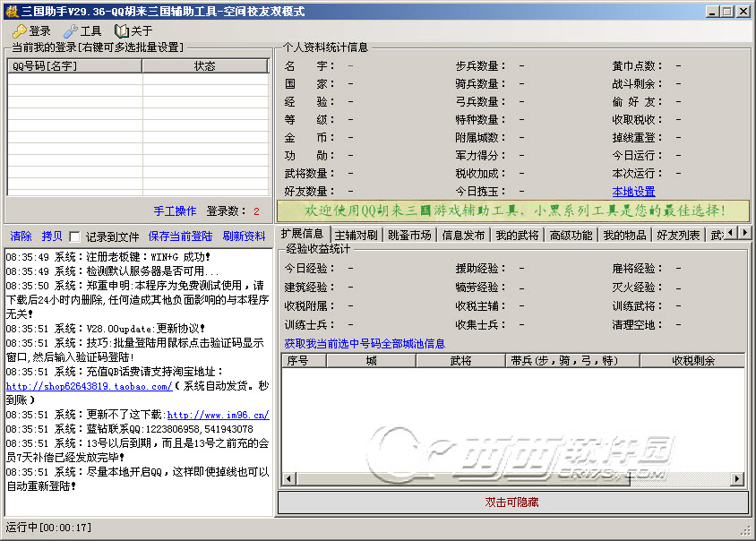Switch to the 主辅对刷 tab
The height and width of the screenshot is (541, 756).
pyautogui.click(x=356, y=235)
